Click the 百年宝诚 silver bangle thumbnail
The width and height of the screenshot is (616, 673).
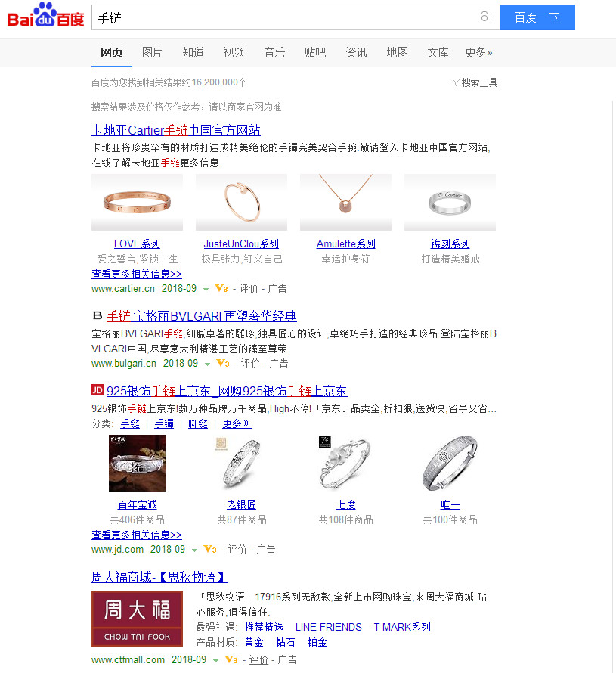tap(138, 463)
